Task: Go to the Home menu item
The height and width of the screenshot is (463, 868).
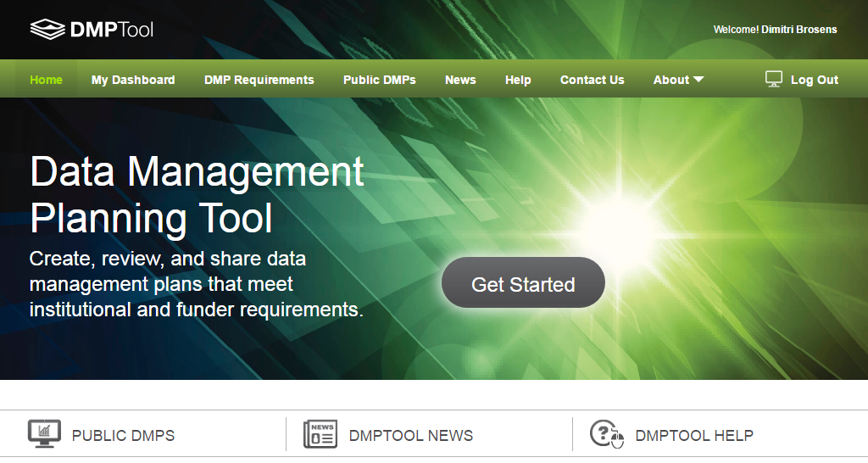Action: point(46,80)
